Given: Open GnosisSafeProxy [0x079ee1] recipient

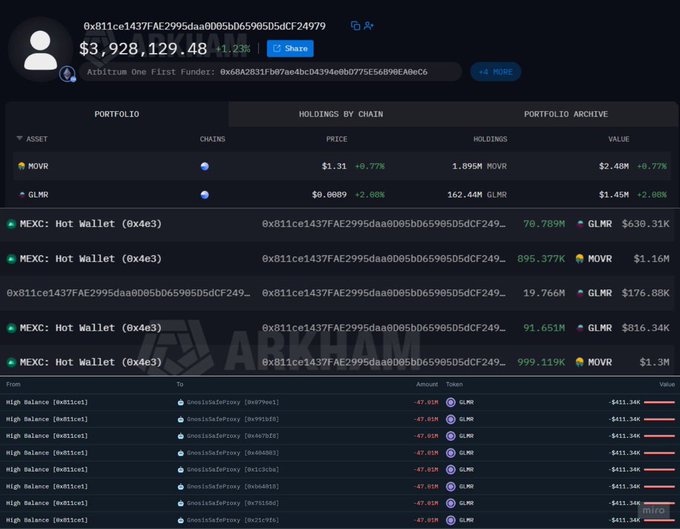Looking at the screenshot, I should [233, 402].
